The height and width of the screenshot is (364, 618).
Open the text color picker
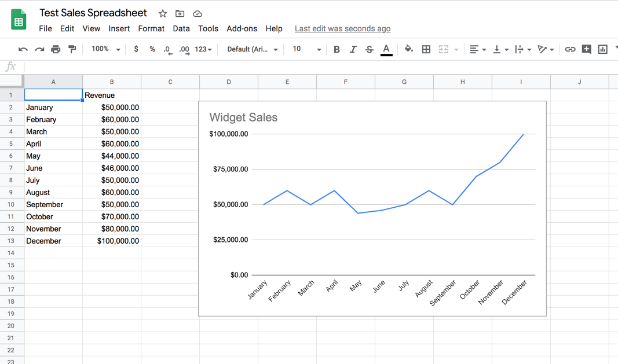click(386, 50)
